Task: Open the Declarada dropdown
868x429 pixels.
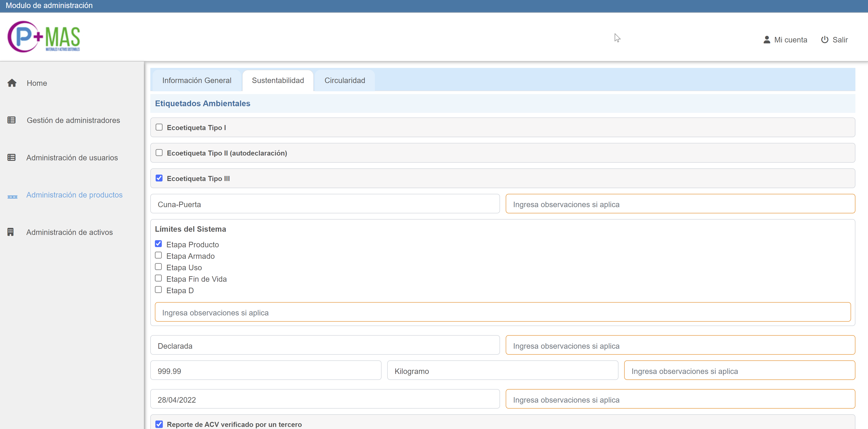Action: click(x=325, y=346)
